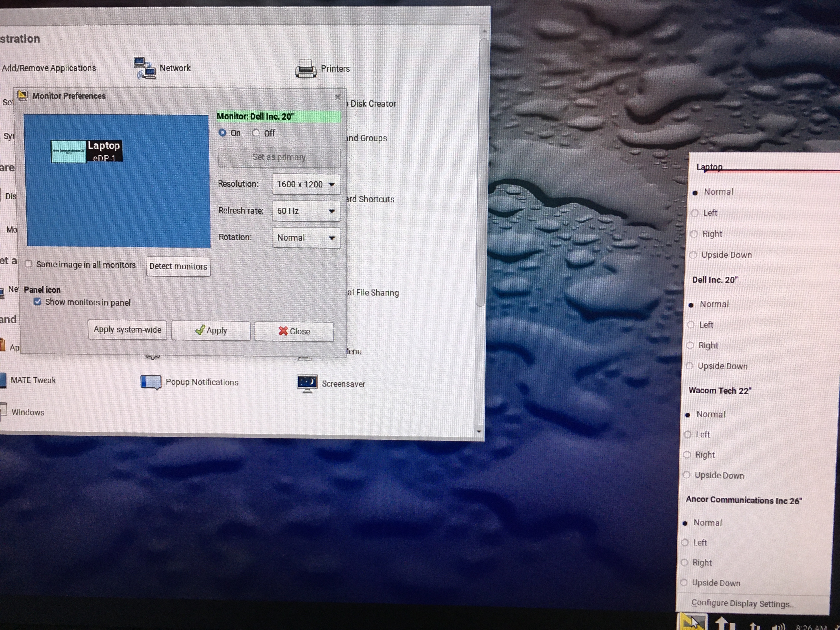
Task: Enable Same image in all monitors
Action: tap(29, 264)
